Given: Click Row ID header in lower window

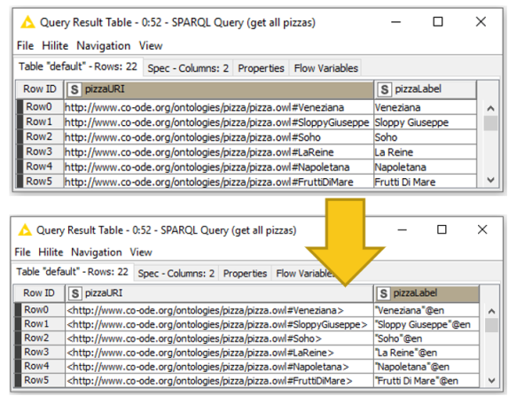Looking at the screenshot, I should pyautogui.click(x=39, y=293).
